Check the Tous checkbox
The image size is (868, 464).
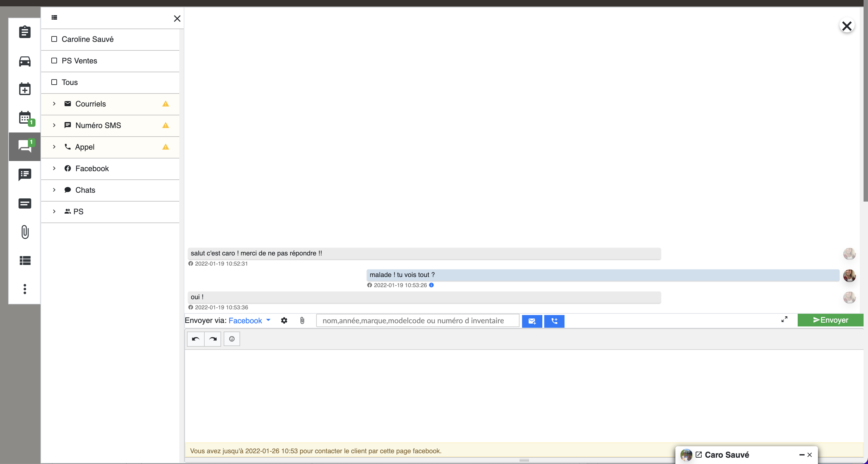coord(54,82)
